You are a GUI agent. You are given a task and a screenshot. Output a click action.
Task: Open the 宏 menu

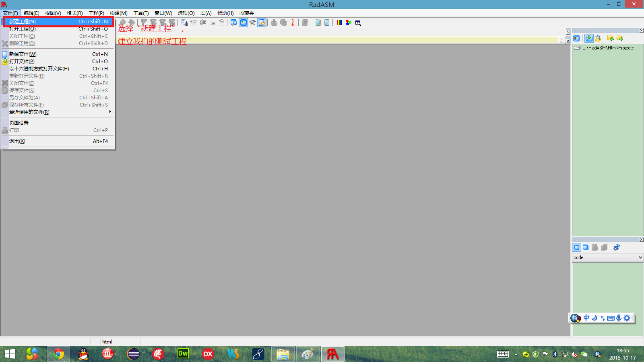click(x=206, y=13)
